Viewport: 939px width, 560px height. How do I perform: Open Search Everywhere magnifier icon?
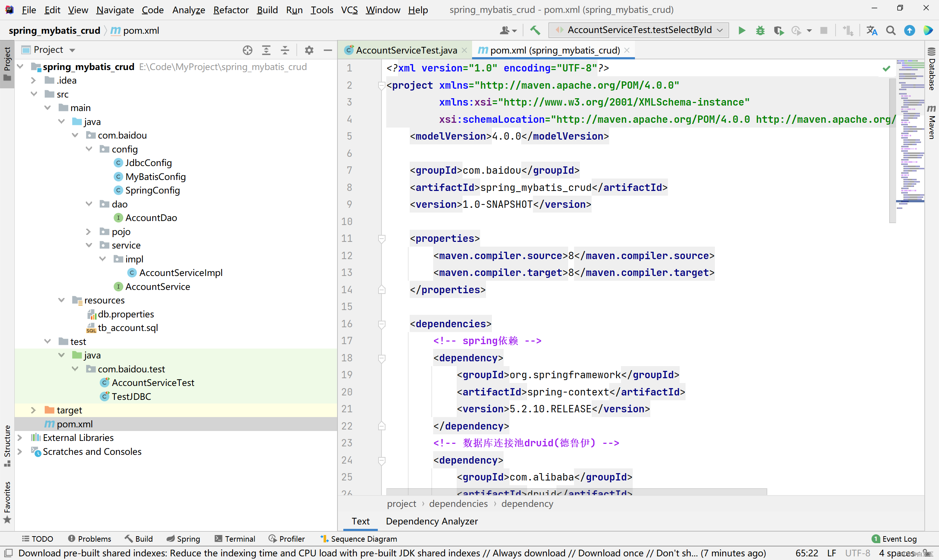click(x=891, y=30)
